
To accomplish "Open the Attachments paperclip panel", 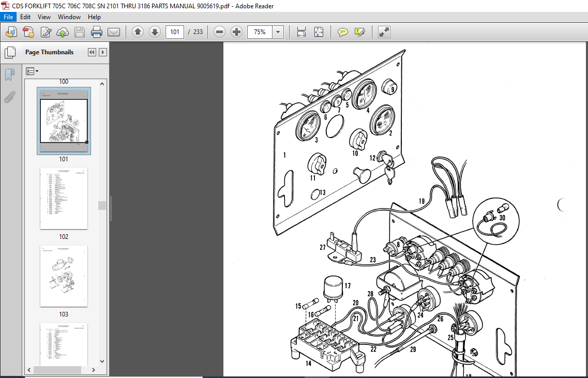I will click(9, 97).
